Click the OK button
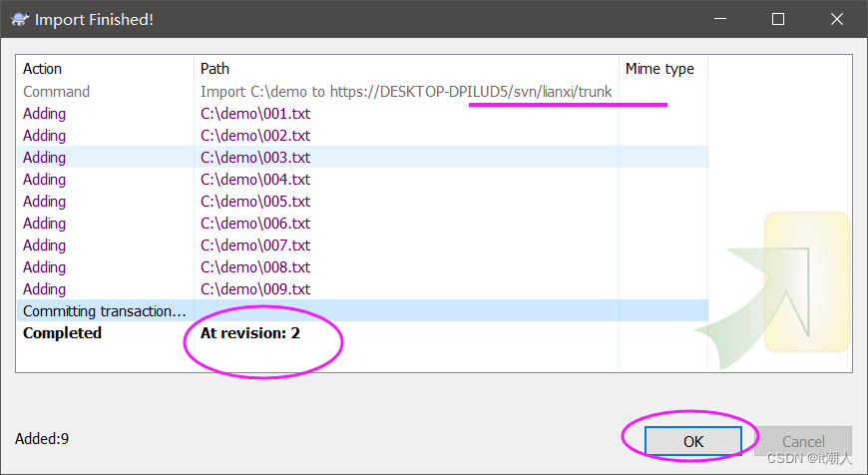Viewport: 868px width, 475px height. pyautogui.click(x=693, y=441)
